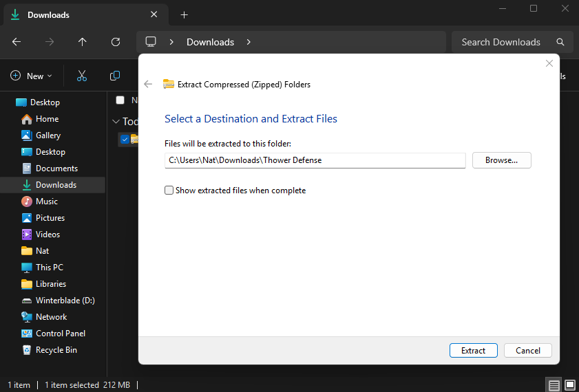Refresh the Downloads folder view
This screenshot has height=392, width=579.
[116, 42]
